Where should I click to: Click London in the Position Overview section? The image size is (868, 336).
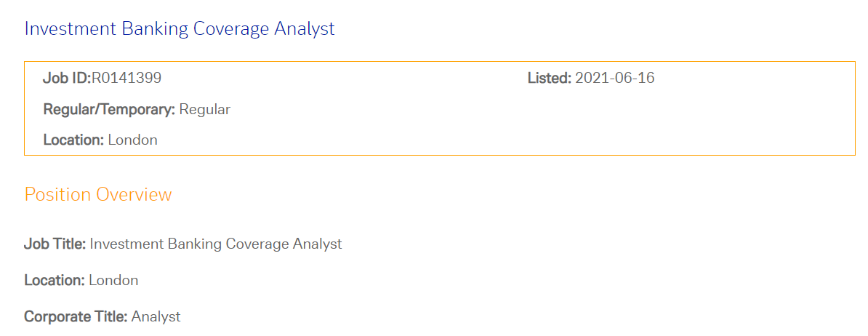click(x=113, y=280)
